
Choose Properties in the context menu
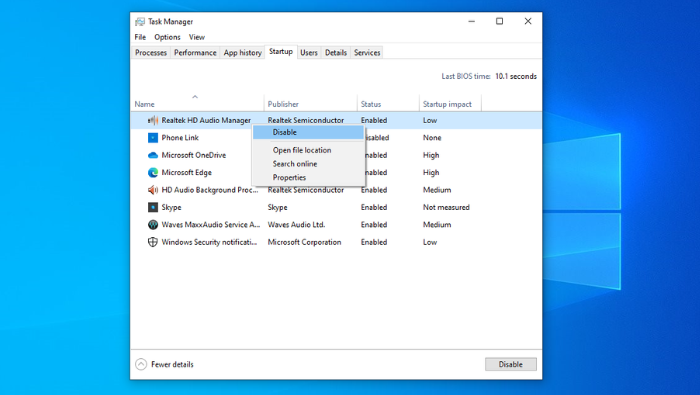click(x=308, y=178)
